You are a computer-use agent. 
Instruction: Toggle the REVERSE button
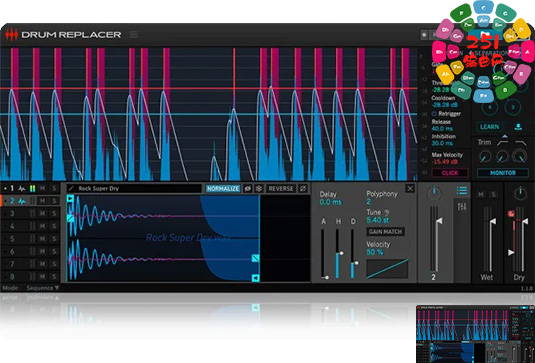pos(281,188)
